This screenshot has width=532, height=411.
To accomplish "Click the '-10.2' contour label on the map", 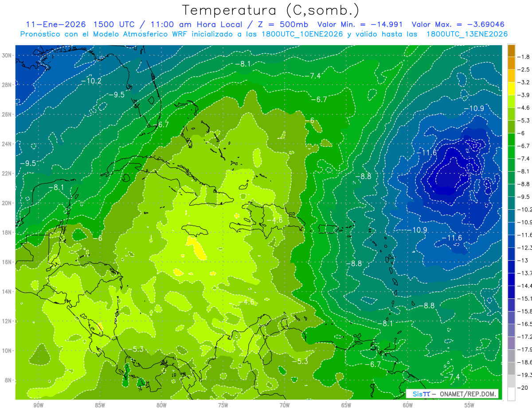I will point(91,81).
